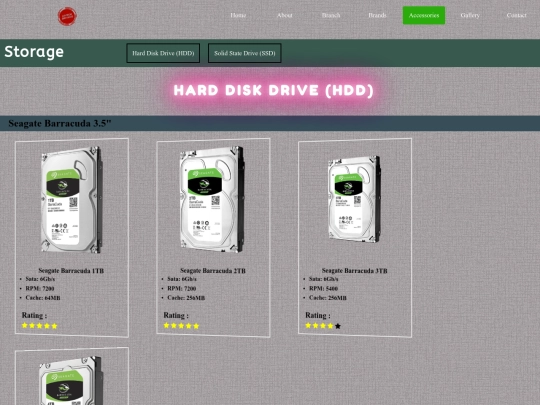Click the fifth yellow star on 1TB rating

point(54,326)
